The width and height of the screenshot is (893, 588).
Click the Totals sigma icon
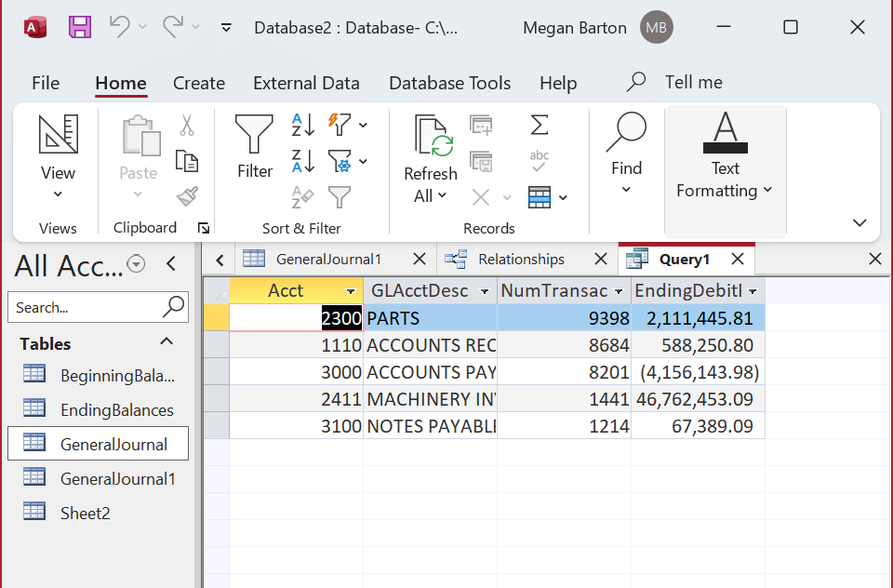[x=539, y=125]
